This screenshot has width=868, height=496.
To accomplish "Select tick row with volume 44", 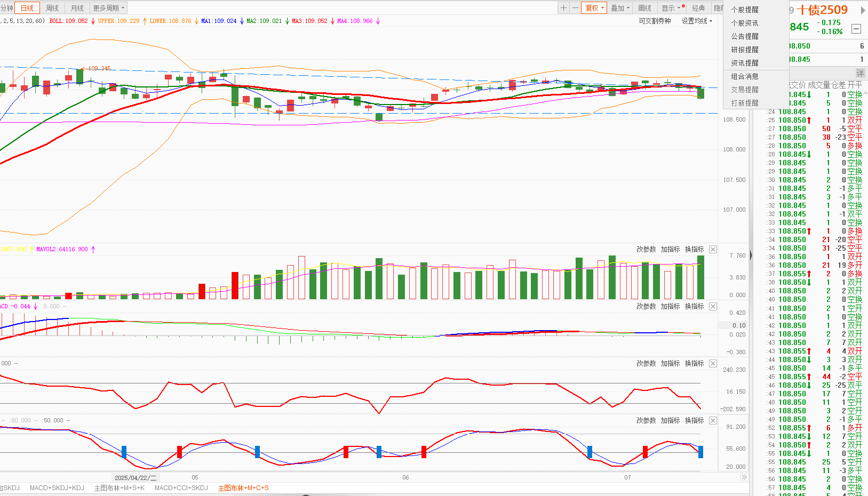I will tap(814, 377).
